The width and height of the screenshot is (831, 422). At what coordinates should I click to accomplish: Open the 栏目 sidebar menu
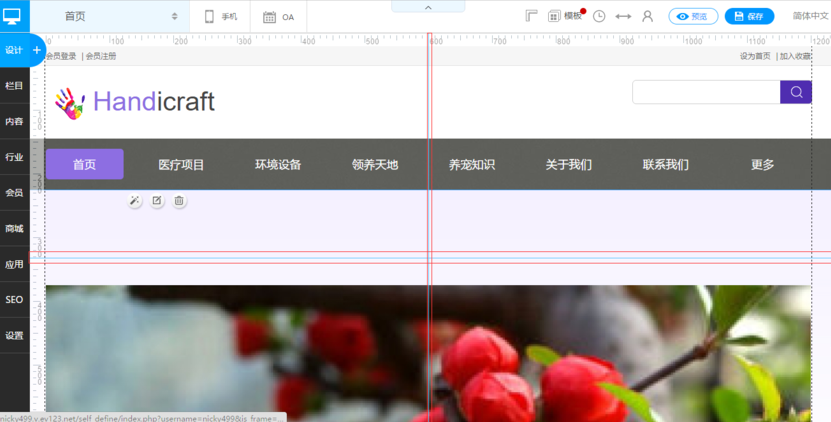14,85
